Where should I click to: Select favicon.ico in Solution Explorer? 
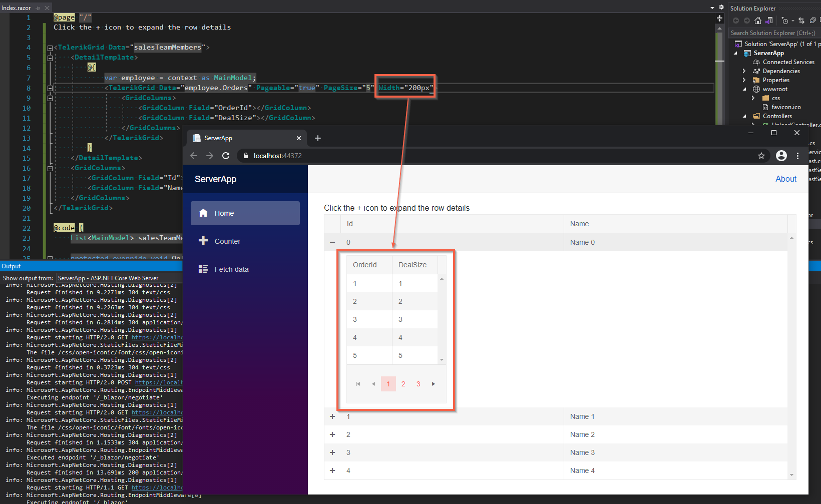pyautogui.click(x=786, y=107)
